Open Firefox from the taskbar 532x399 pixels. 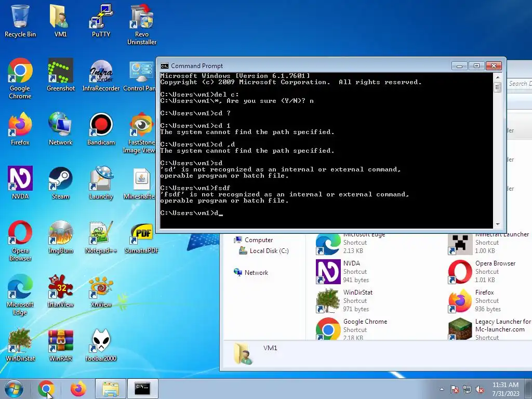pyautogui.click(x=78, y=389)
